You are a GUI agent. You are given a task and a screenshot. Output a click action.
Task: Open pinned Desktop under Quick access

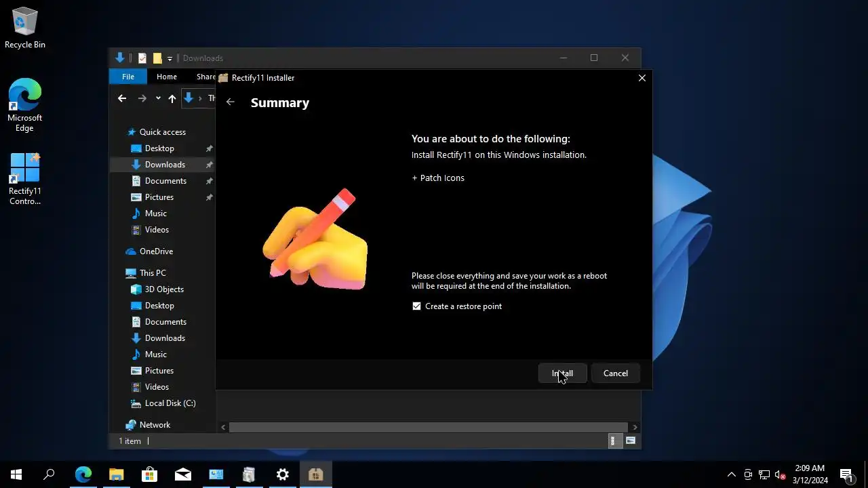click(159, 148)
